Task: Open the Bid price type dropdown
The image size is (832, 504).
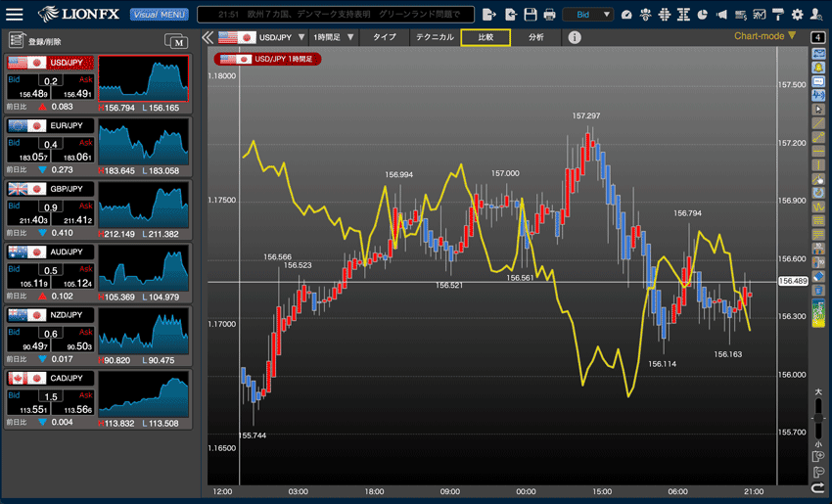Action: (588, 15)
